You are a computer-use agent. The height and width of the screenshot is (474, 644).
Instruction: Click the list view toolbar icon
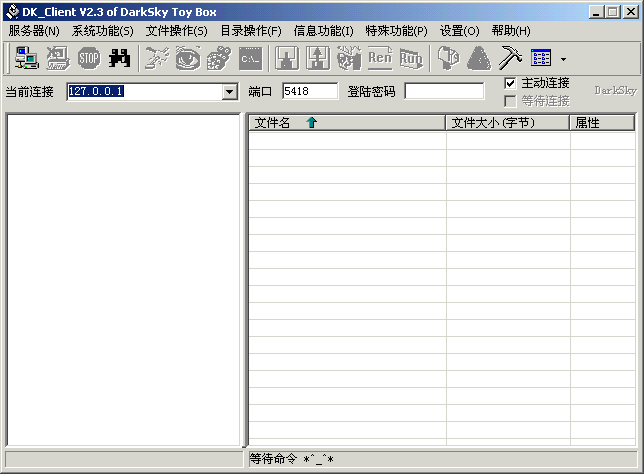(x=541, y=58)
